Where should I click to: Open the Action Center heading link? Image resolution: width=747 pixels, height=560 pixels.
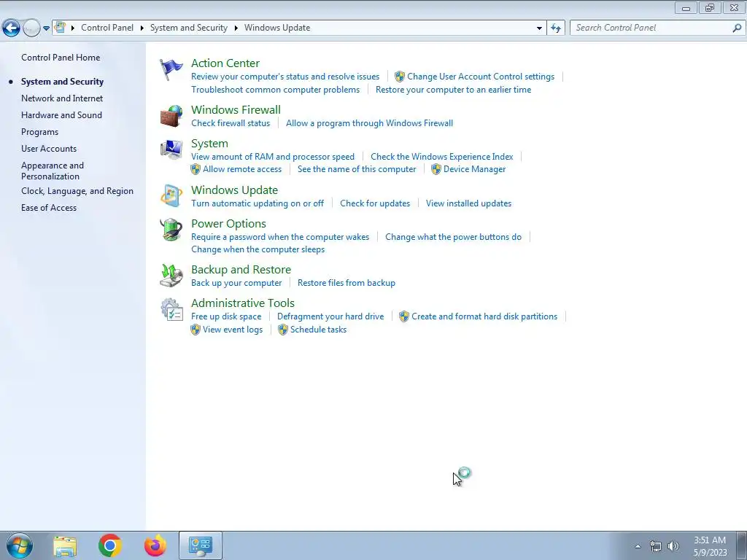(225, 63)
